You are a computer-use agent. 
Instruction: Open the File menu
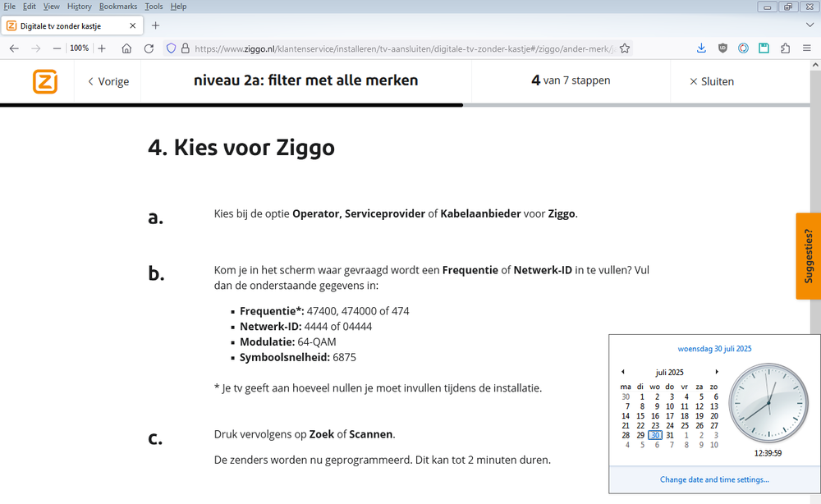pyautogui.click(x=9, y=7)
